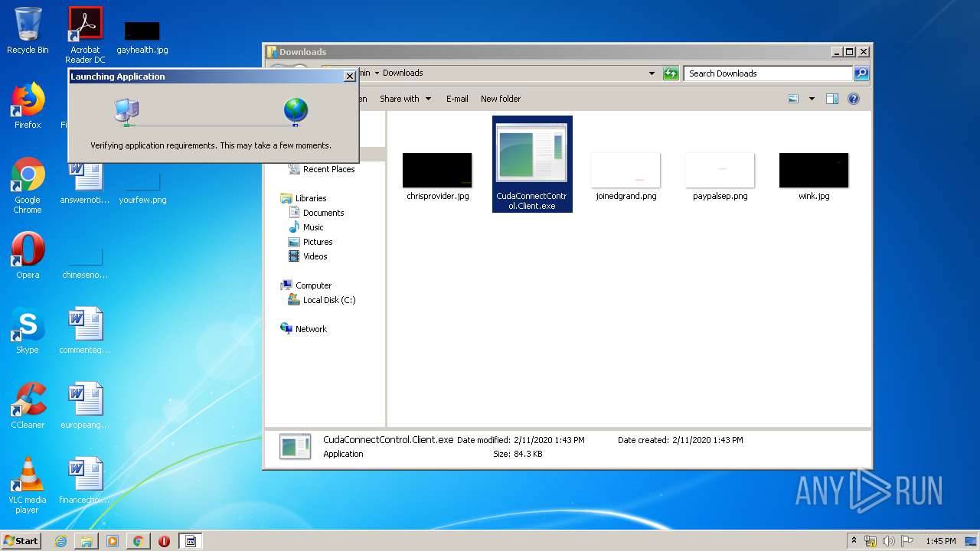Select commenteq Word document on desktop
Image resolution: width=980 pixels, height=551 pixels.
(x=85, y=331)
